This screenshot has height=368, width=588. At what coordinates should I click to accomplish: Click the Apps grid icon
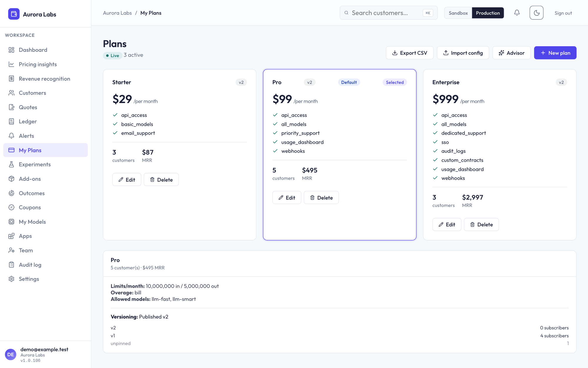[x=11, y=236]
